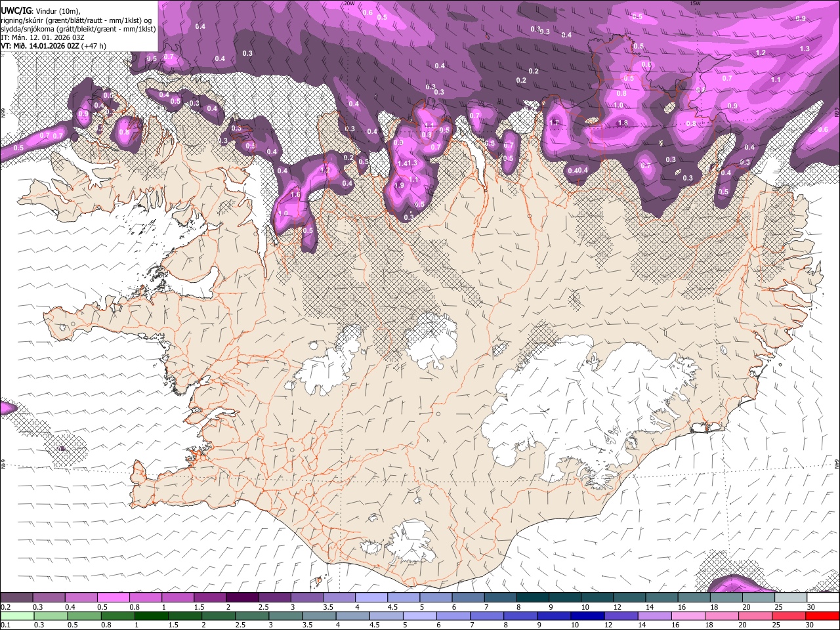This screenshot has height=630, width=840.
Task: Pick the navy blue 10–12 rain legend swatch
Action: coord(588,616)
